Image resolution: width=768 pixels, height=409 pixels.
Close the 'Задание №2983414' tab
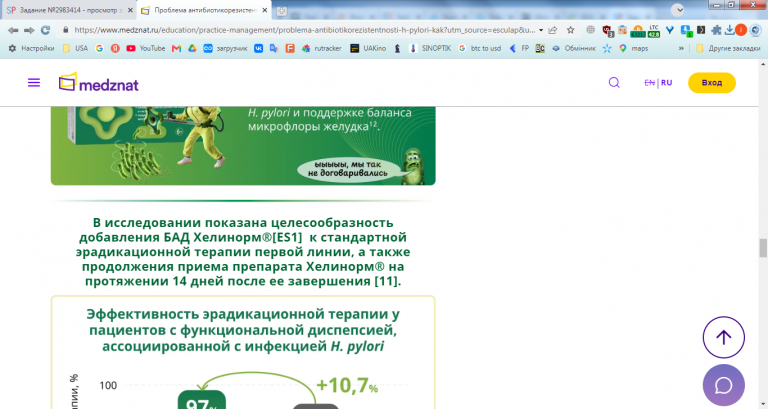tap(130, 10)
